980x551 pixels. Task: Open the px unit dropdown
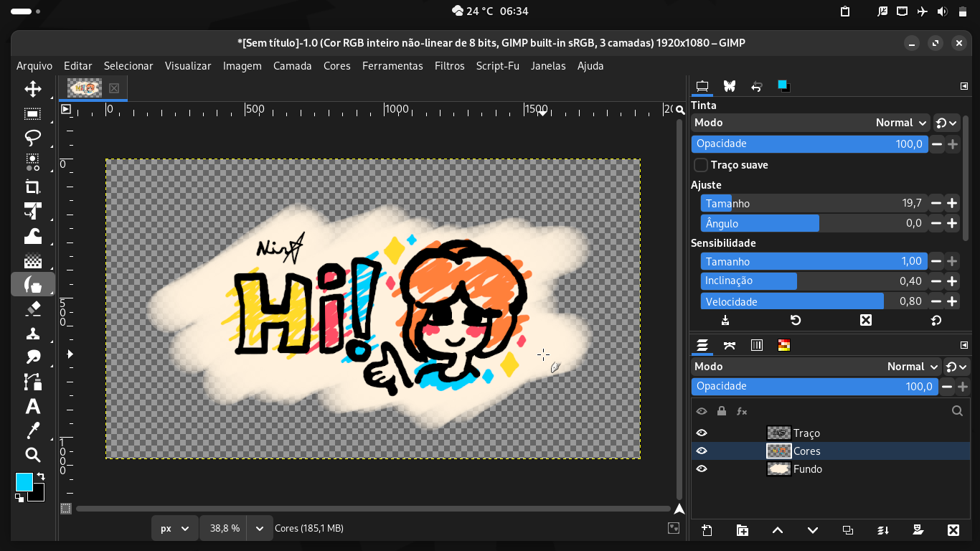[x=174, y=528]
